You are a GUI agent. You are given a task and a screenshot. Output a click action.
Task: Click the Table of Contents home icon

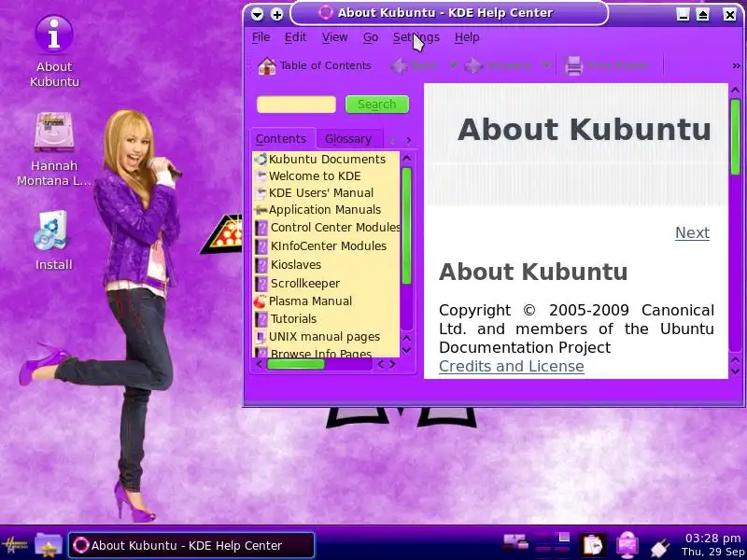tap(267, 65)
